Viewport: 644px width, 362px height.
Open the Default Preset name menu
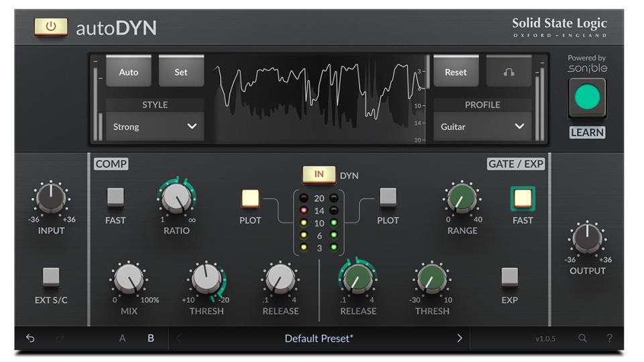pyautogui.click(x=319, y=338)
